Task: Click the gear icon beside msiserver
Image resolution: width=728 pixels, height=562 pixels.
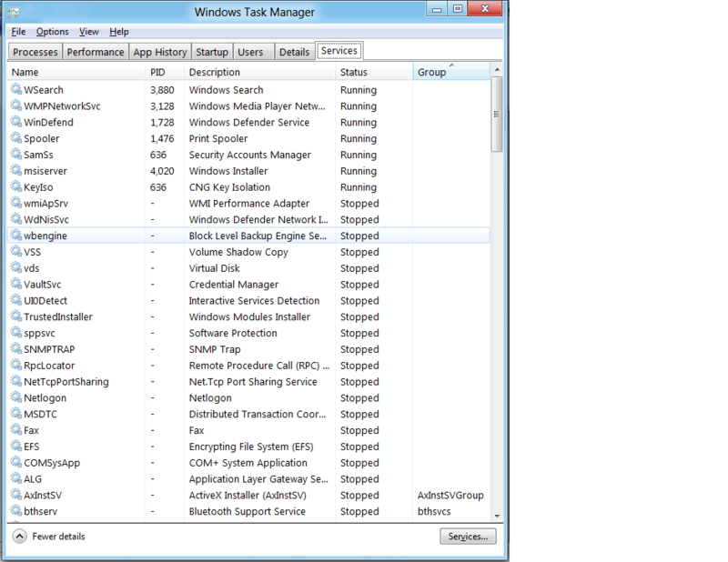Action: [16, 170]
